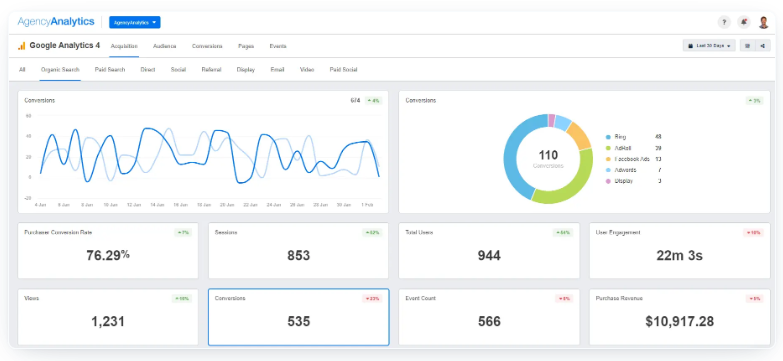
Task: Open the Last 30 Days date range dropdown
Action: tap(709, 45)
